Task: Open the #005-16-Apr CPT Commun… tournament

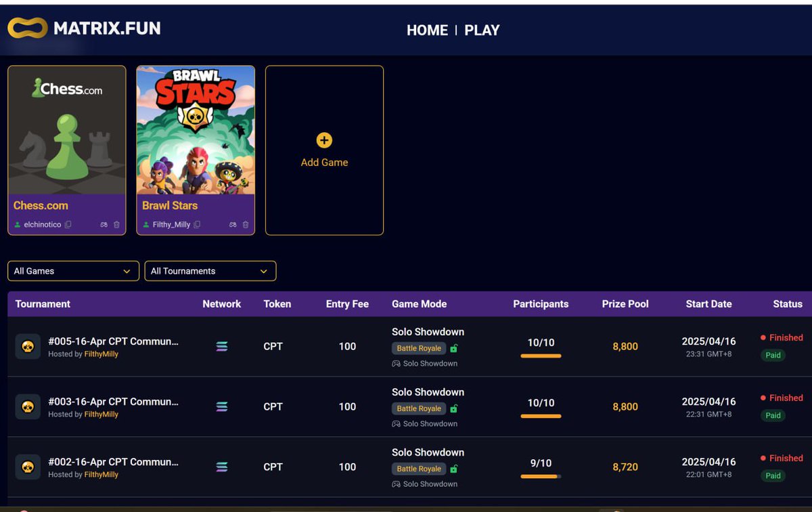Action: coord(113,341)
